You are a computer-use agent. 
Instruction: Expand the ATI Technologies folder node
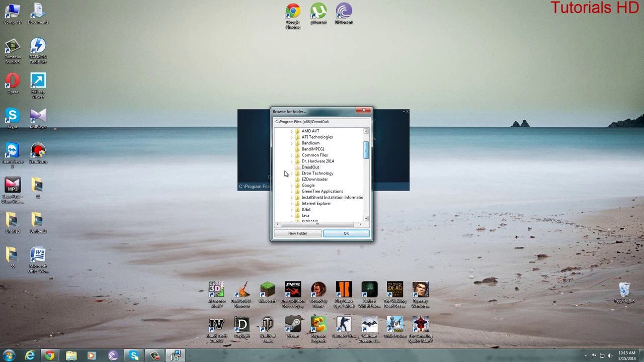click(x=291, y=137)
